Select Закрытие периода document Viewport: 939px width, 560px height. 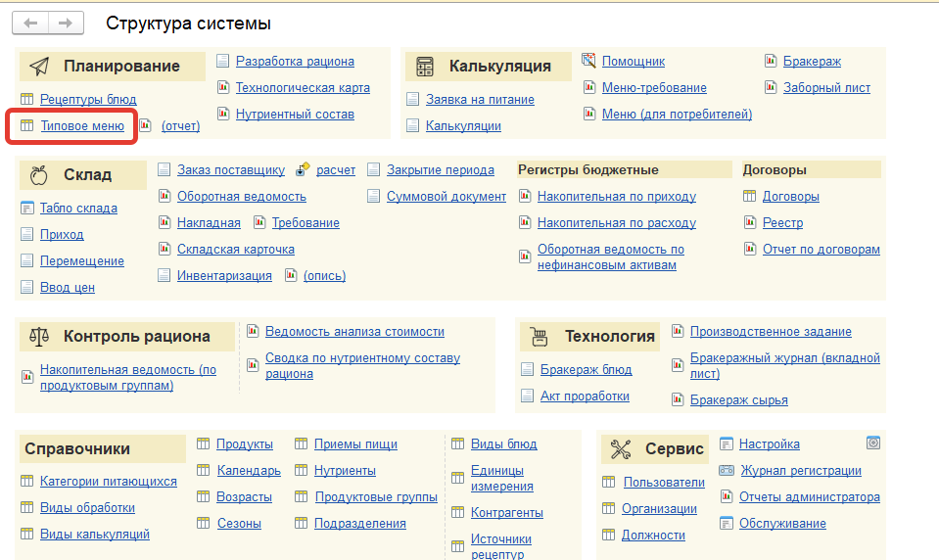pos(440,169)
